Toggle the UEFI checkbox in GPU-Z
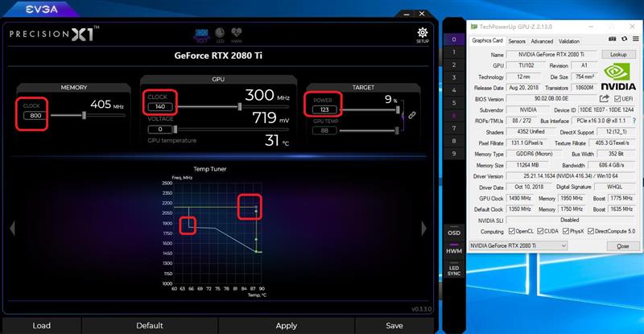644x334 pixels. pos(617,99)
